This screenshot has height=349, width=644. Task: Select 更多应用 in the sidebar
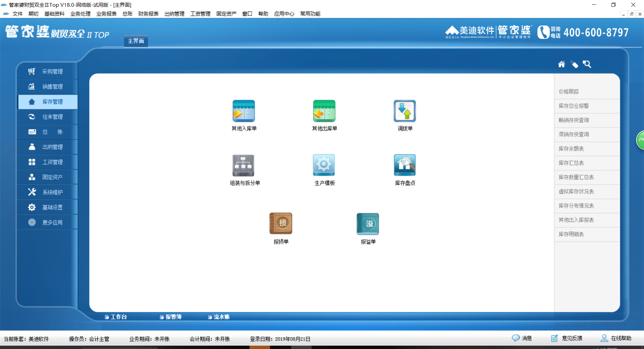[x=47, y=222]
